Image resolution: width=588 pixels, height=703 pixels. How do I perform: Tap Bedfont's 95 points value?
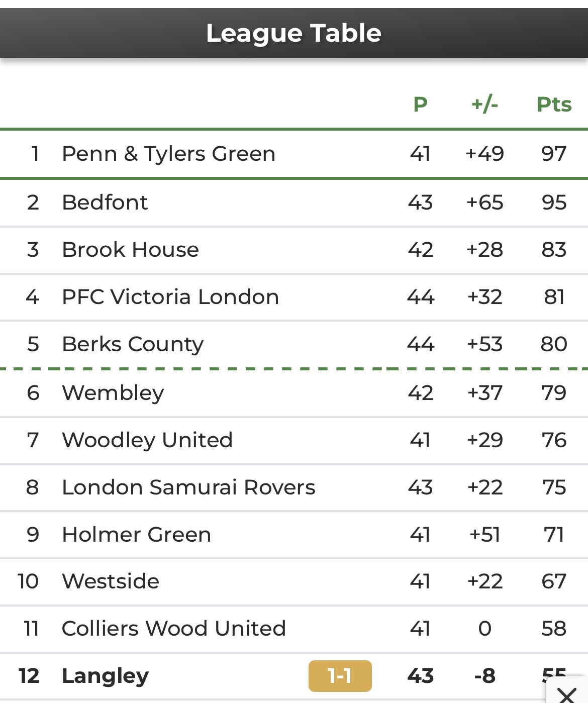pyautogui.click(x=554, y=203)
